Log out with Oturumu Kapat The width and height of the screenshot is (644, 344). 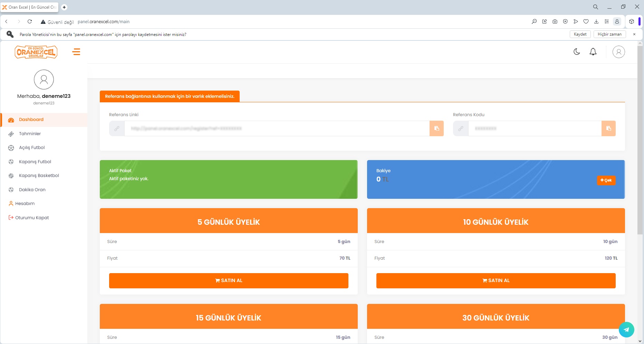coord(32,218)
